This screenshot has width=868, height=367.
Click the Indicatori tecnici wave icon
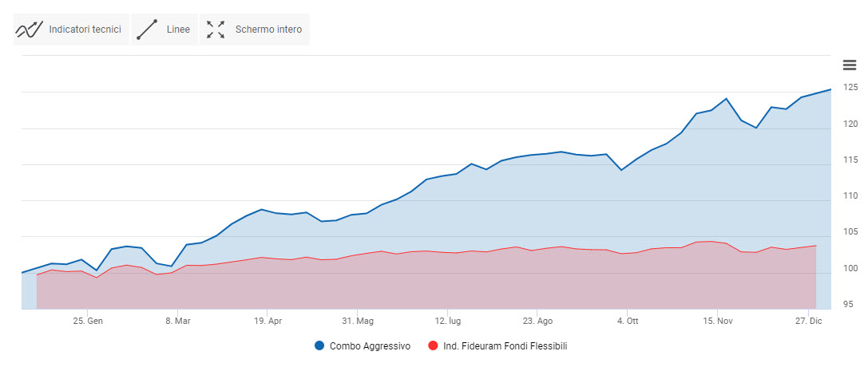pyautogui.click(x=29, y=30)
